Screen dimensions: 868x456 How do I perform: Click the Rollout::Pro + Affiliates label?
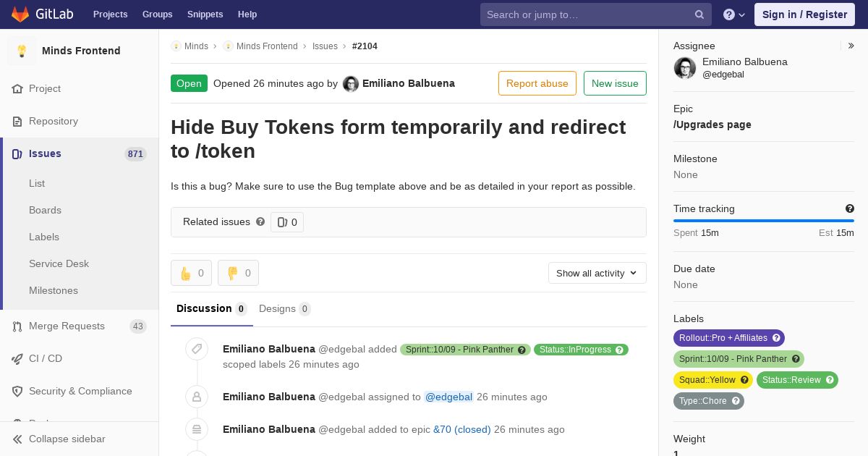click(729, 338)
